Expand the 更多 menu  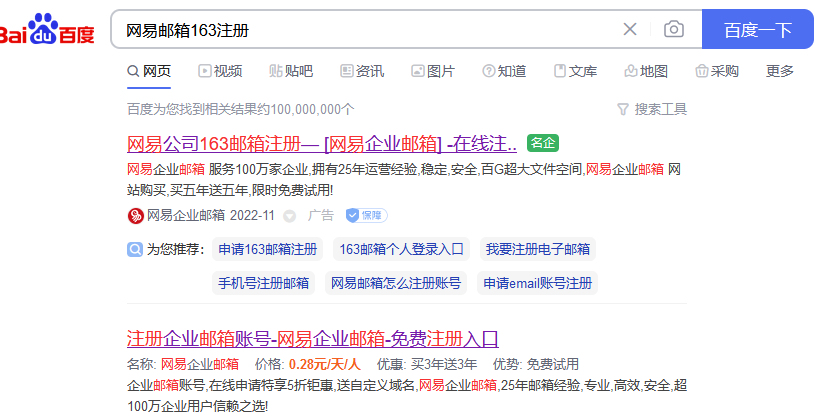pyautogui.click(x=779, y=71)
